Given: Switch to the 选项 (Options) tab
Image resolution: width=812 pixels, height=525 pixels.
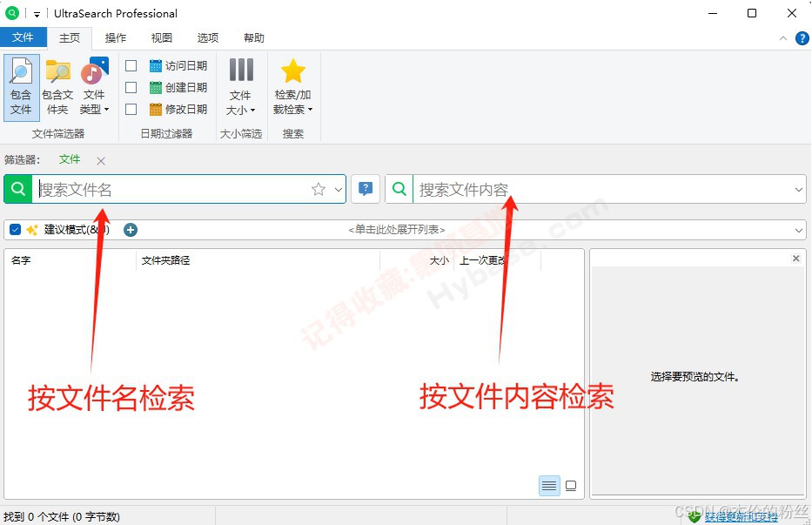Looking at the screenshot, I should point(208,37).
